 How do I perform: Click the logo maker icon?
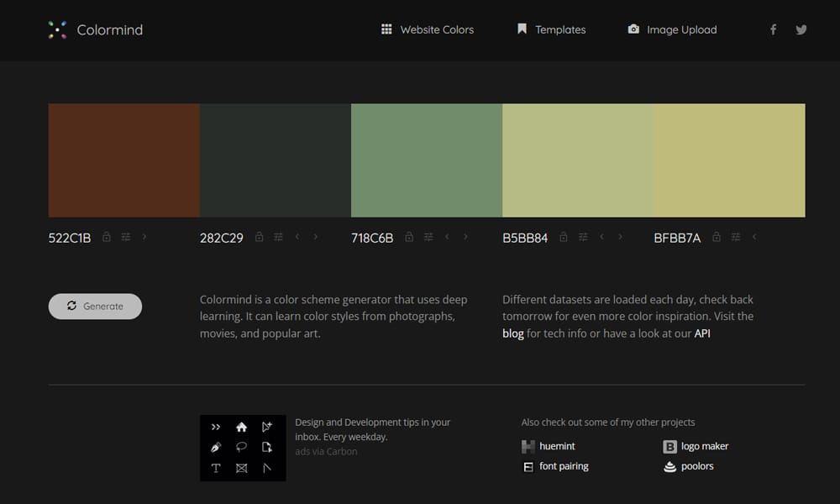[670, 446]
